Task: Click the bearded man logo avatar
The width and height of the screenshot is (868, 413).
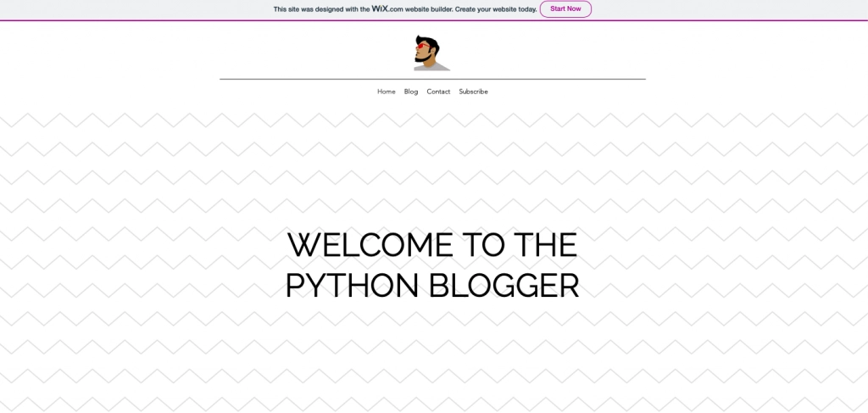Action: [431, 53]
